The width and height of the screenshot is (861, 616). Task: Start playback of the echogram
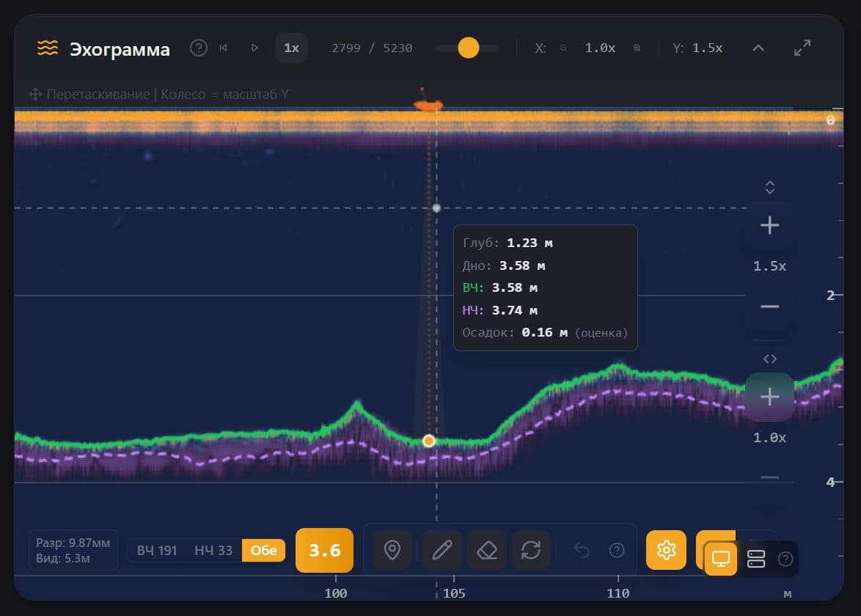(x=254, y=48)
